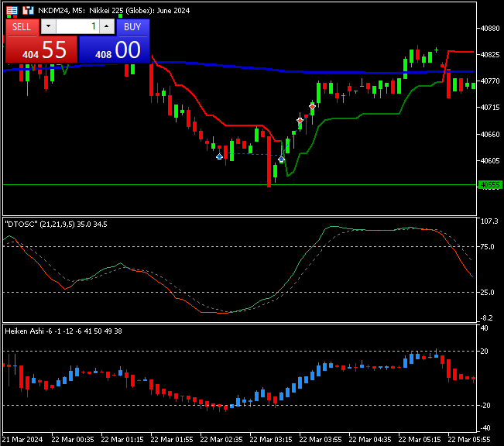Screen dimensions: 504x446
Task: Click the Heiken Ashi indicator label
Action: pyautogui.click(x=63, y=331)
